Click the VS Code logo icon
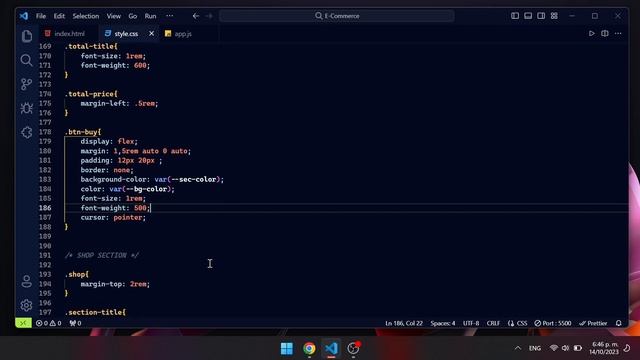 [x=24, y=16]
